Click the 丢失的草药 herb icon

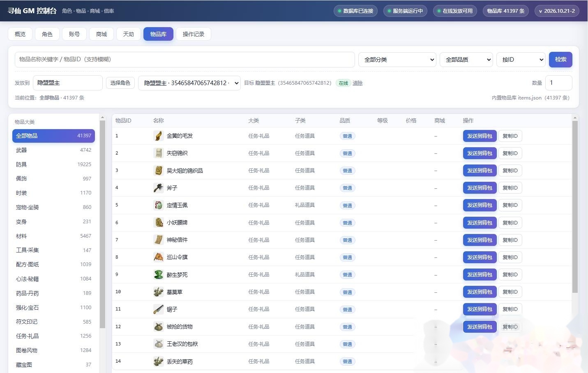(x=158, y=361)
